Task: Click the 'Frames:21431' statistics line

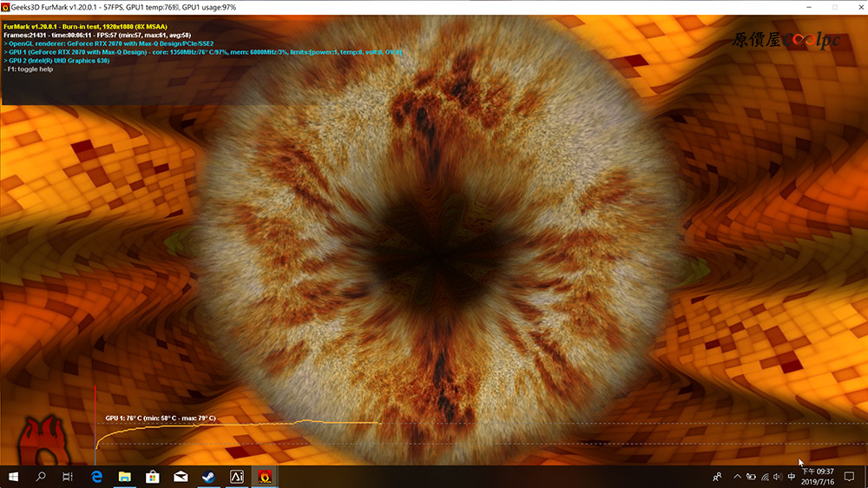Action: (x=97, y=35)
